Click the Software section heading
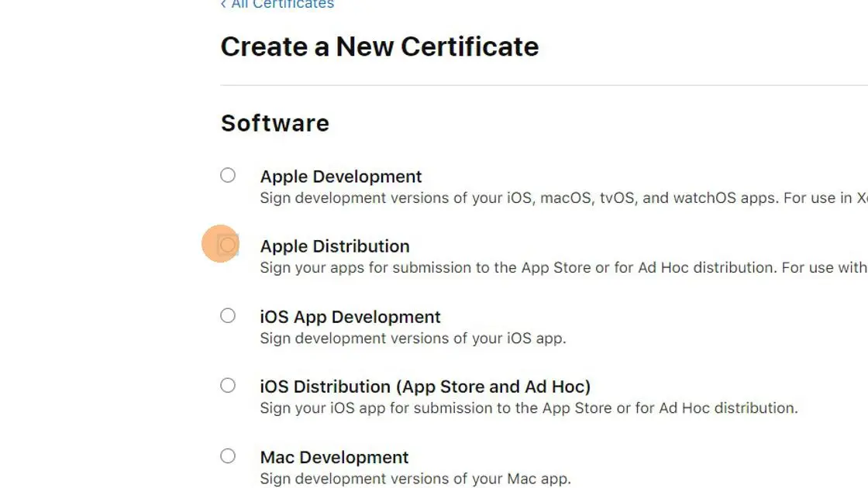Viewport: 868px width, 488px height. tap(275, 122)
